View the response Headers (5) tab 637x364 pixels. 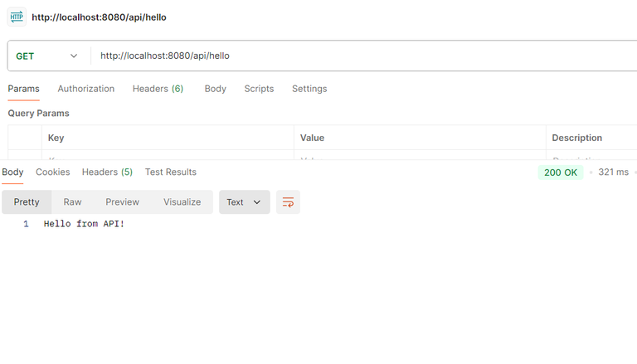[107, 172]
